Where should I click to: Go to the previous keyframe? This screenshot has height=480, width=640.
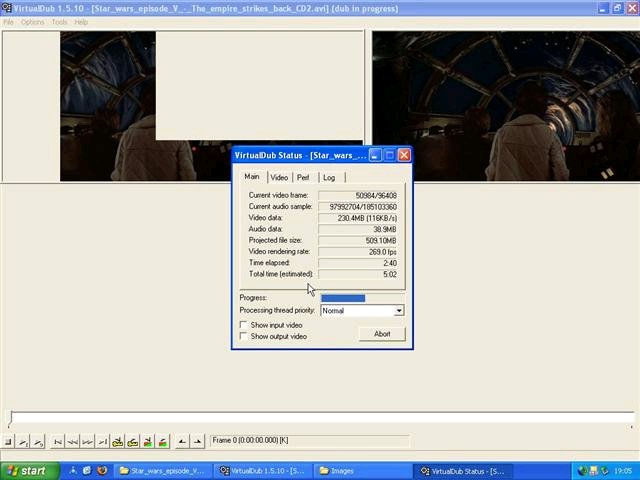(118, 442)
